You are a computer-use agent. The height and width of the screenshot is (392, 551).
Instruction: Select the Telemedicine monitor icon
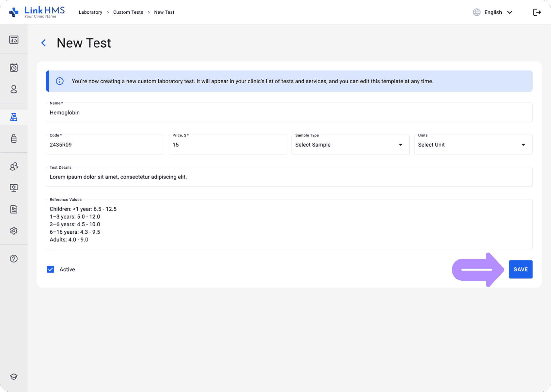(14, 188)
